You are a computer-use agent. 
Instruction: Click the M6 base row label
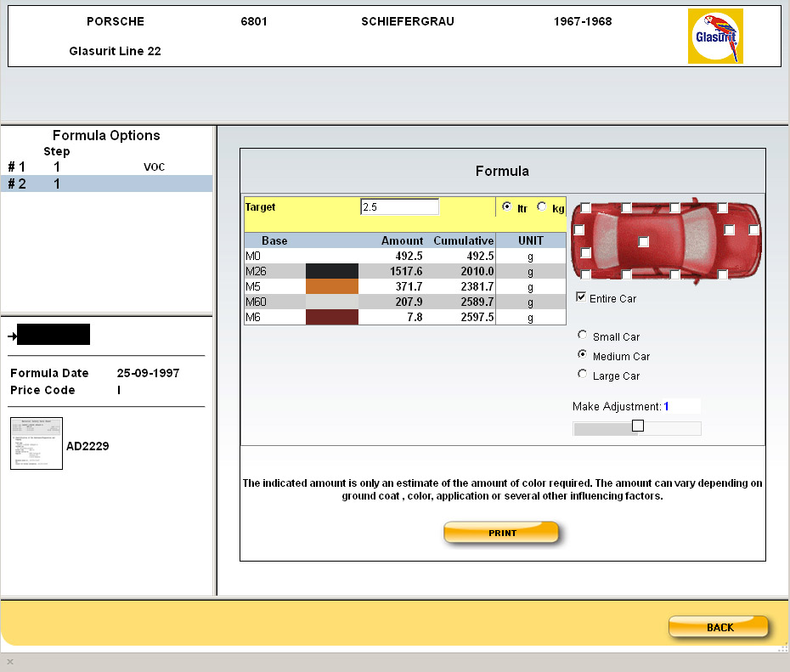pos(253,317)
